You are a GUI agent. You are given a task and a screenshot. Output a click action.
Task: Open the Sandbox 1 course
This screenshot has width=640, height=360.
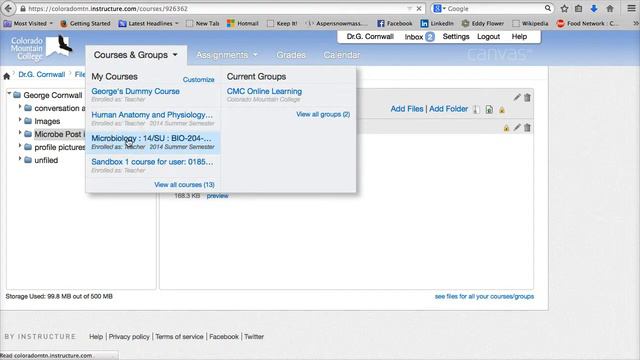[x=152, y=162]
